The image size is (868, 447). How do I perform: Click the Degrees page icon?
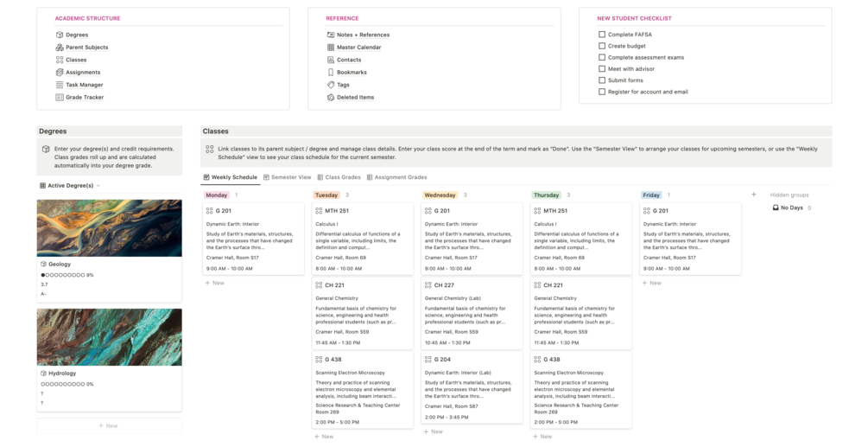(59, 35)
